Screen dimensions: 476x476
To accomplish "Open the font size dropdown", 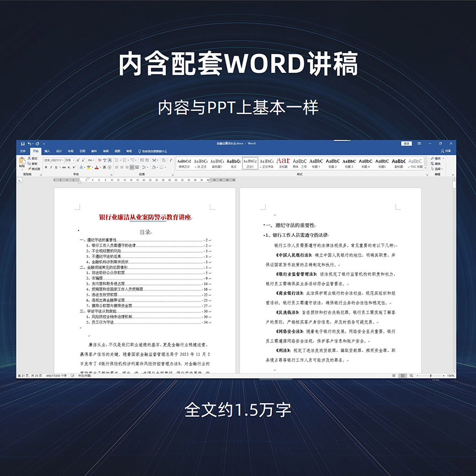I will (75, 160).
